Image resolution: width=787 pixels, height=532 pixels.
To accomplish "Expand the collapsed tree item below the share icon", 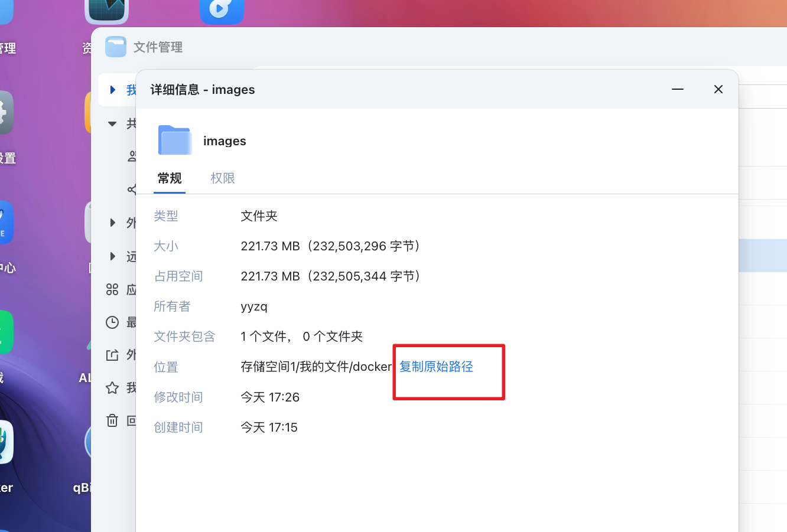I will (113, 223).
